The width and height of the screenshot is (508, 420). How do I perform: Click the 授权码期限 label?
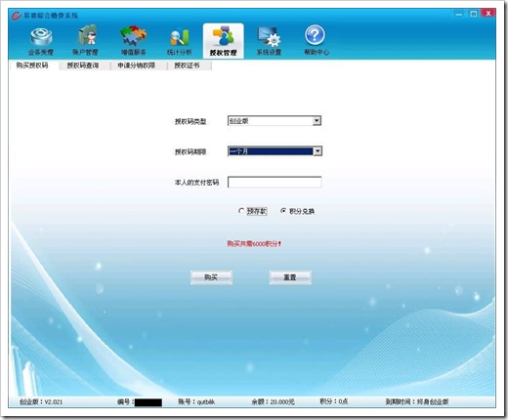[190, 151]
